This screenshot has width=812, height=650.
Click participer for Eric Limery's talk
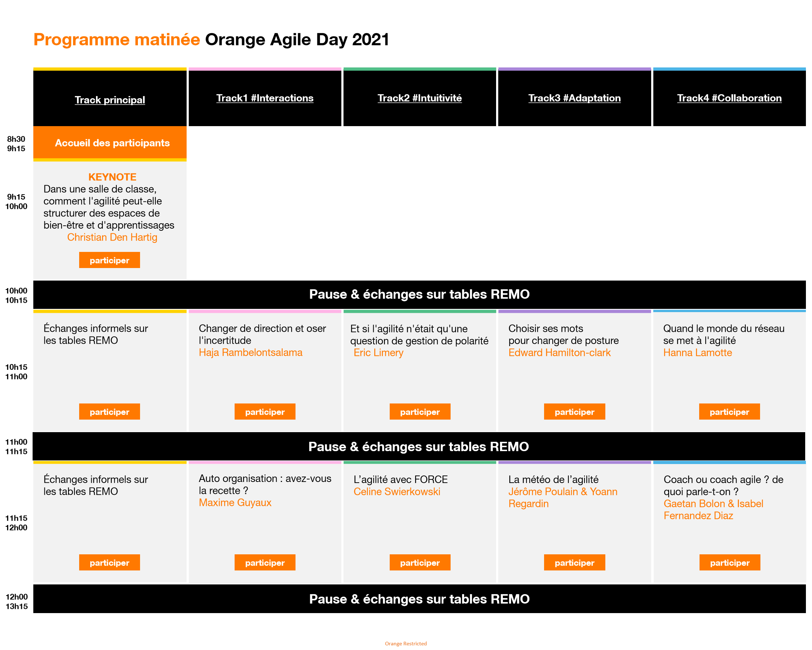[x=419, y=411]
